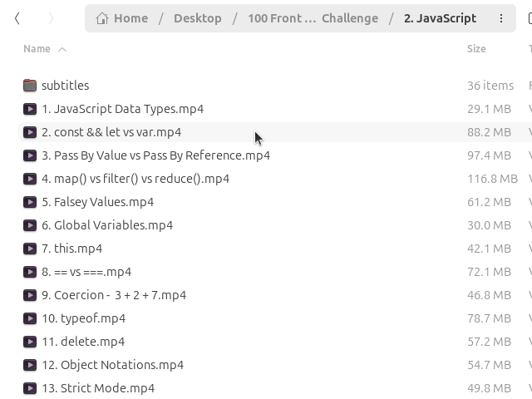Viewport: 532px width, 399px height.
Task: Select 9. Coercion - 3 + 2 + 7.mp4
Action: pos(114,295)
